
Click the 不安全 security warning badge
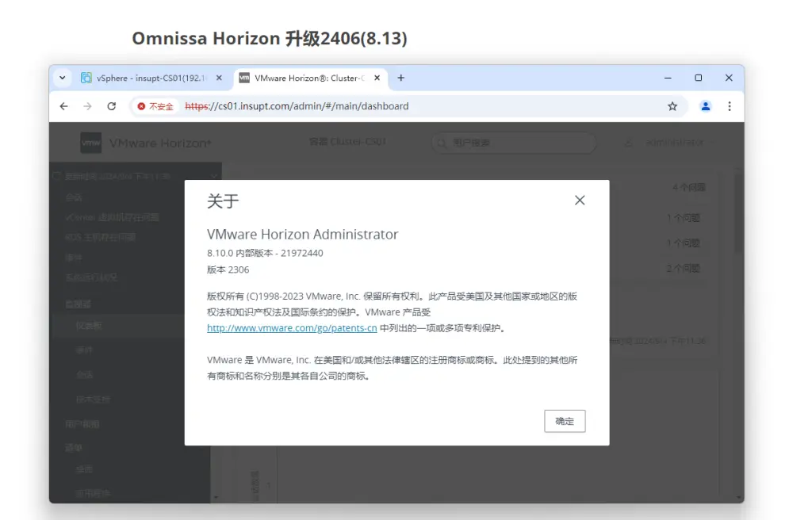155,106
